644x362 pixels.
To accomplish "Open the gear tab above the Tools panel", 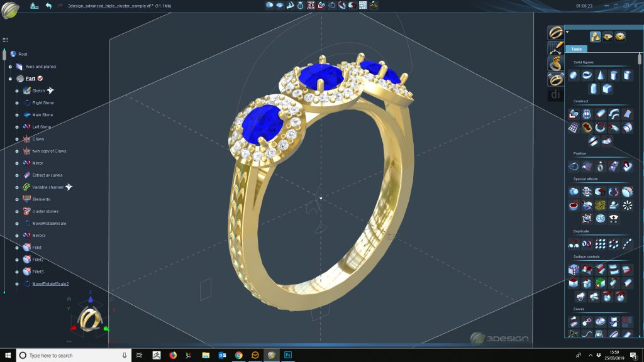I will click(619, 36).
